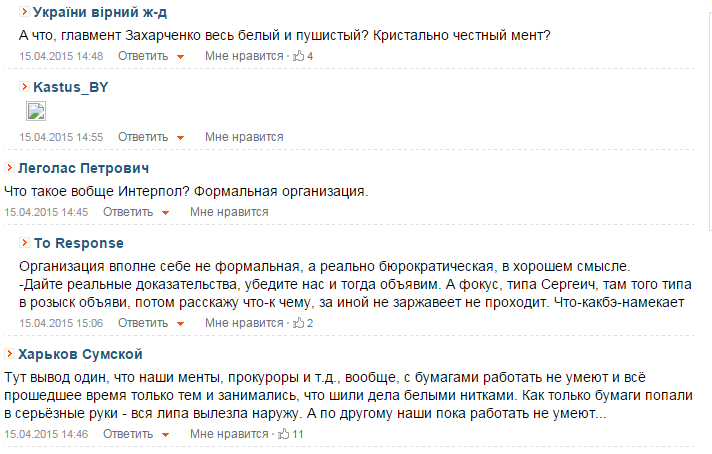Click red arrow icon beside Kastus_BY
The height and width of the screenshot is (454, 712).
tap(25, 86)
